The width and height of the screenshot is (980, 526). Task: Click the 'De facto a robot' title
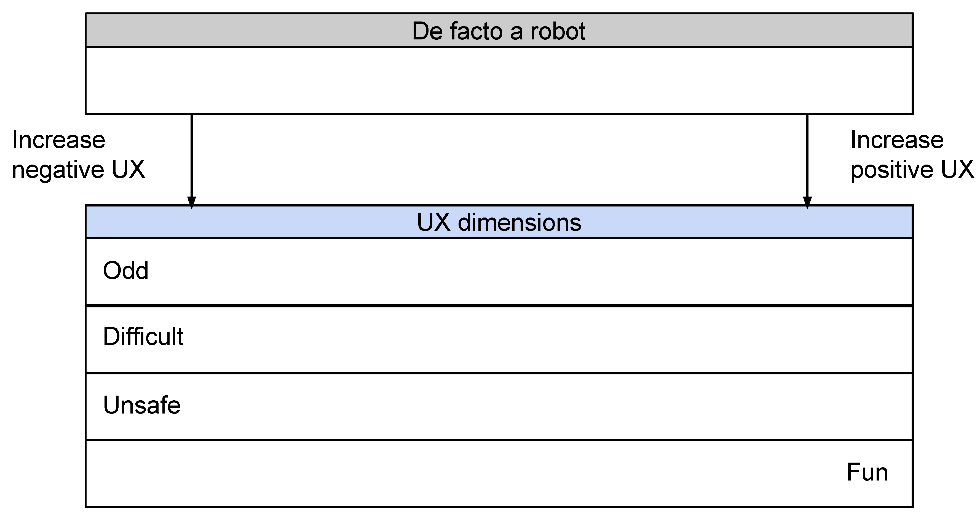(498, 31)
